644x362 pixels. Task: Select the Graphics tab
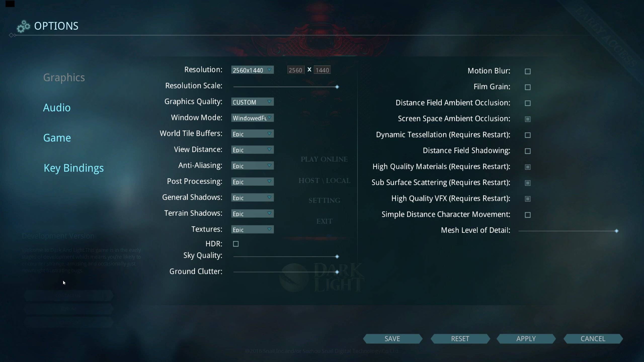click(x=64, y=77)
